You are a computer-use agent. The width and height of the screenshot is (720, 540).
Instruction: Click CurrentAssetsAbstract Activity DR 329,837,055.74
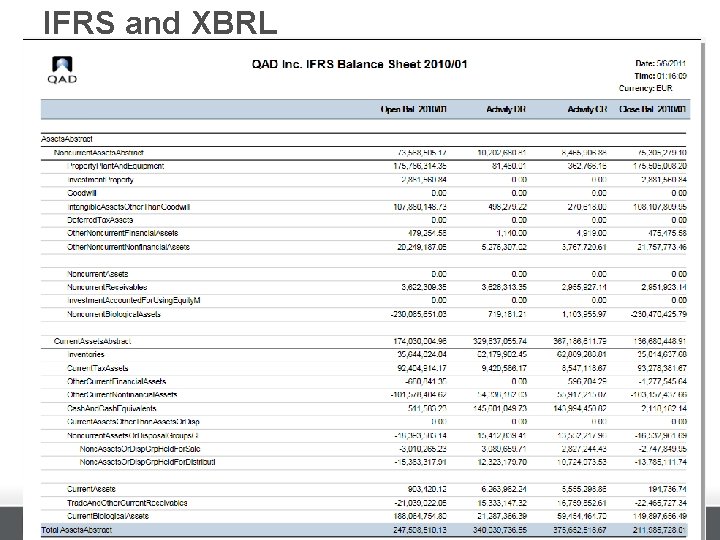pos(500,341)
